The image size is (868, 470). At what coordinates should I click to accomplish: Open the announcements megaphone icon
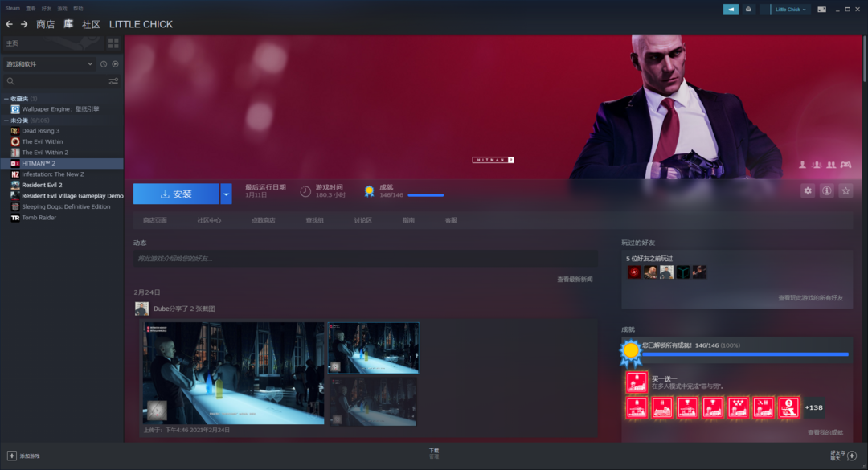731,10
